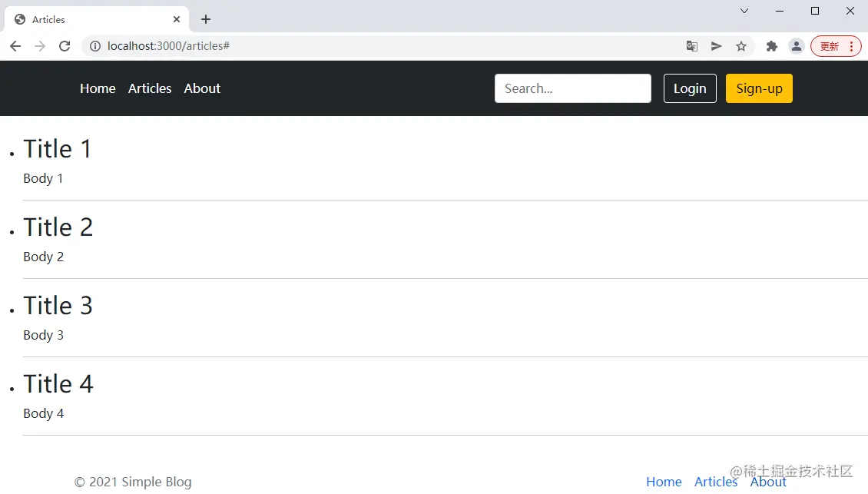This screenshot has height=494, width=868.
Task: Open a new browser tab
Action: pos(206,19)
